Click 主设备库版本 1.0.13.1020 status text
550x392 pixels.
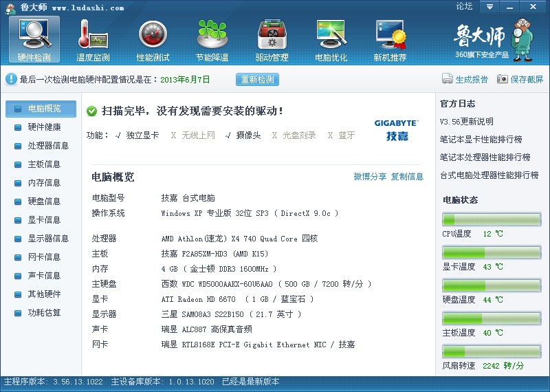(162, 382)
